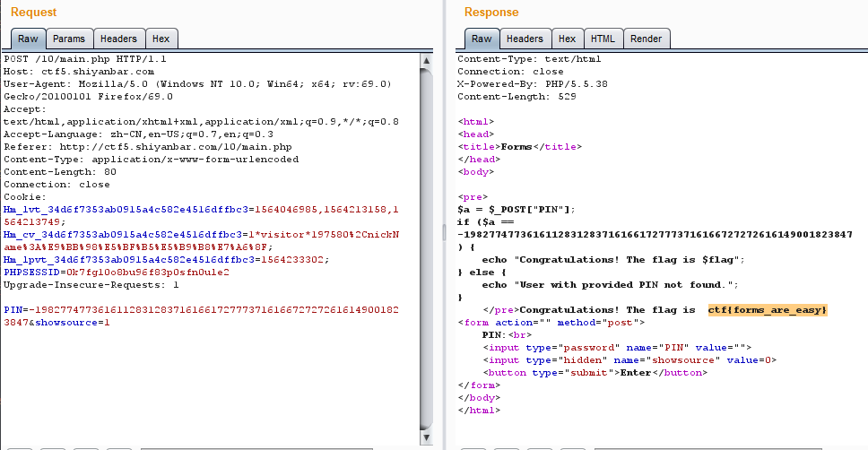Screen dimensions: 868x450
Task: Click the request scrollbar up arrow
Action: click(426, 60)
